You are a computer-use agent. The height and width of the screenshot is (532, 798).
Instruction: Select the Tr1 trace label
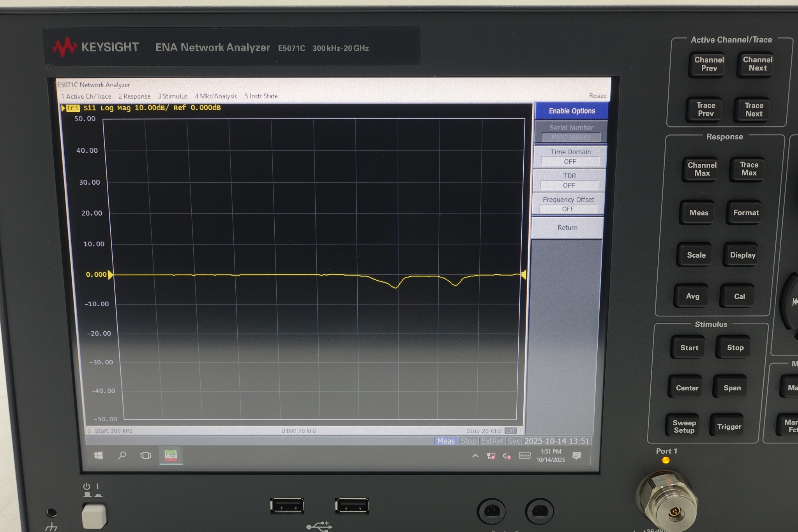coord(72,108)
